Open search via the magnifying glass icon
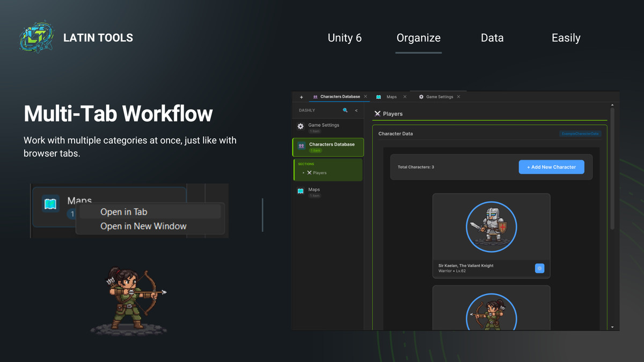Image resolution: width=644 pixels, height=362 pixels. click(x=345, y=110)
